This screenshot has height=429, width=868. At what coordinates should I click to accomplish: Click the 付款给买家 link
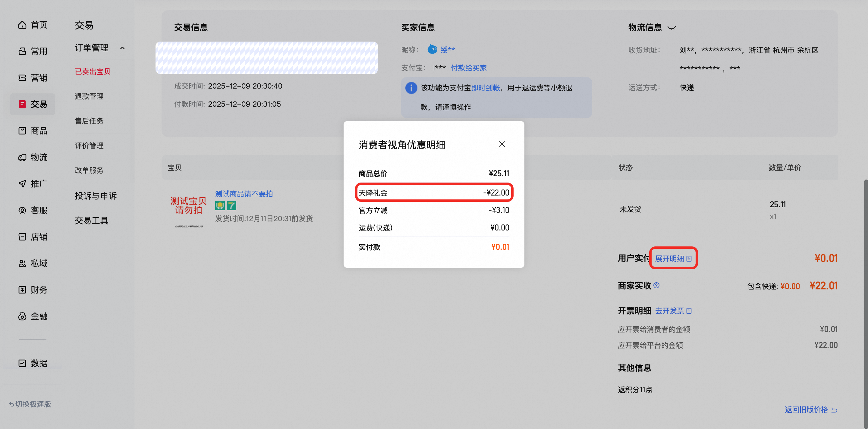(469, 68)
